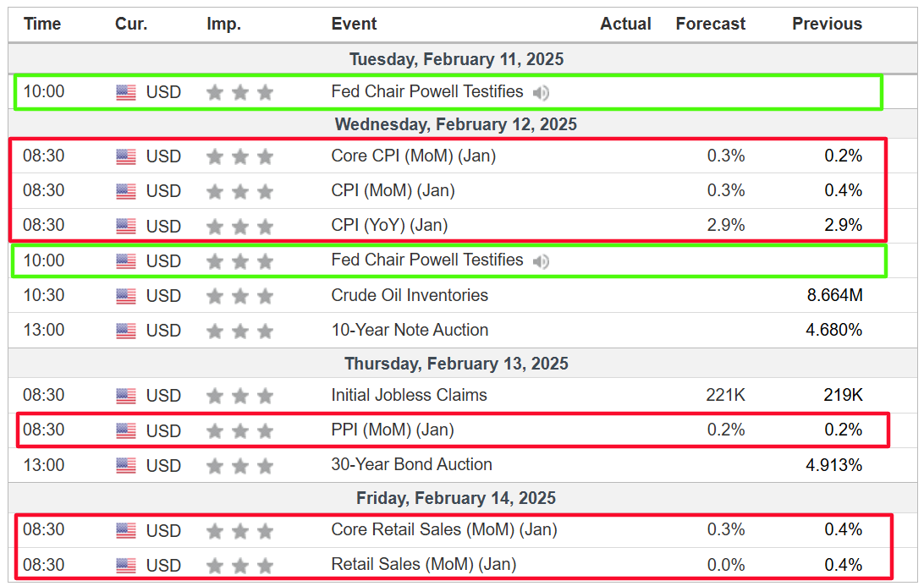The width and height of the screenshot is (924, 586).
Task: Open Tuesday's Fed Chair Powell Testifies event
Action: 427,92
